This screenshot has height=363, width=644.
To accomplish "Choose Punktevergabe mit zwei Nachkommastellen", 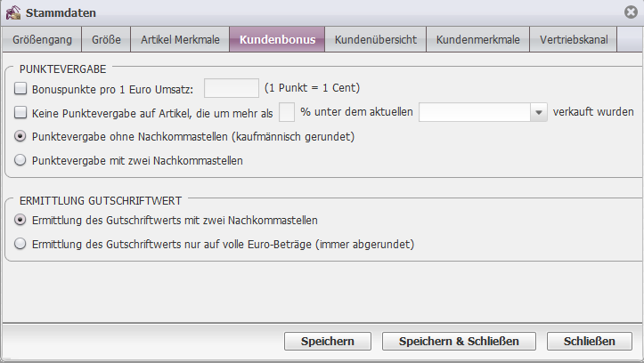I will (20, 160).
